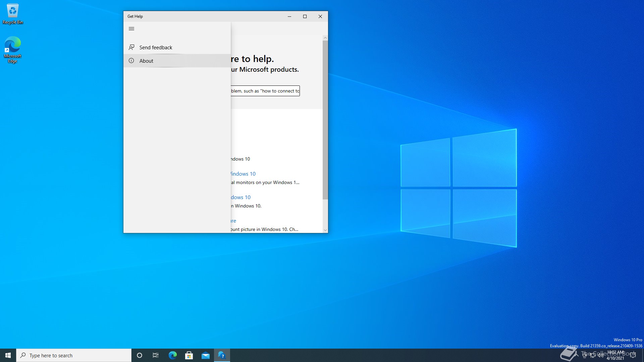The width and height of the screenshot is (644, 362).
Task: Maximize the Get Help window
Action: point(305,16)
